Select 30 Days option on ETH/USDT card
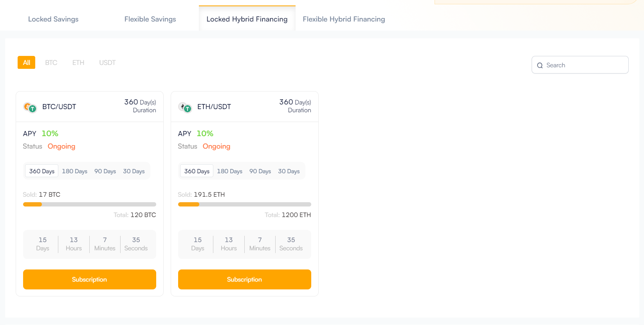Viewport: 644px width, 325px height. [x=289, y=171]
